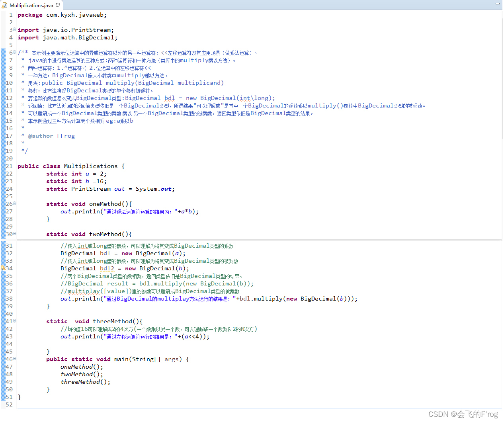
Task: Click the oneMethod(); call on line 47
Action: (x=82, y=367)
